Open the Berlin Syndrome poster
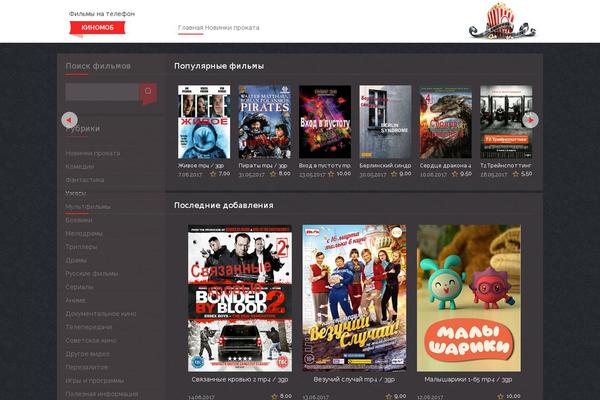This screenshot has width=600, height=400. pos(385,122)
